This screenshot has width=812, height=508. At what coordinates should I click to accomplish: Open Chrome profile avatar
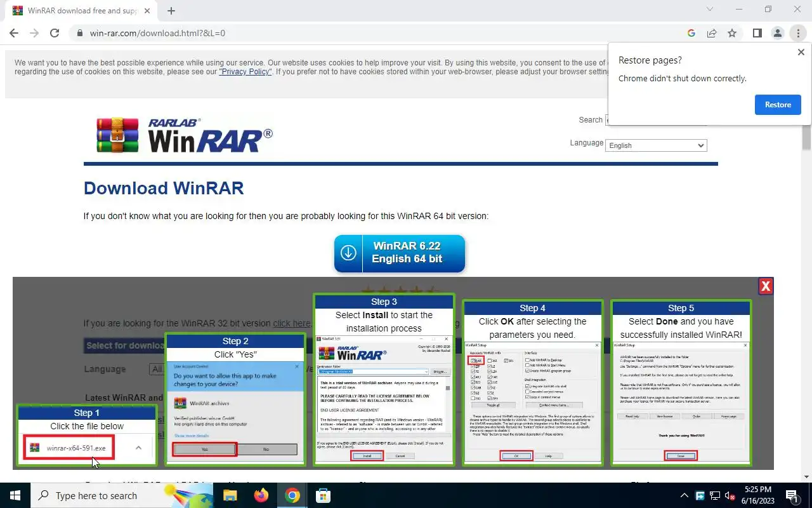tap(778, 33)
